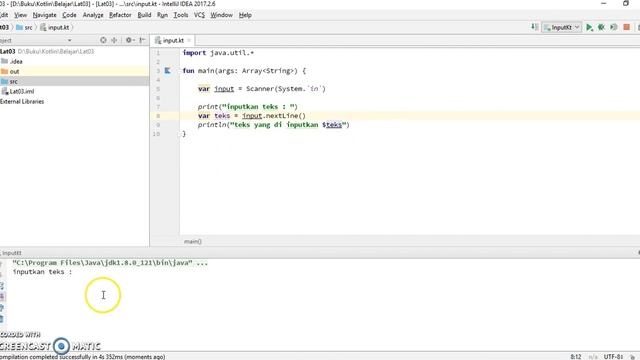The width and height of the screenshot is (640, 360).
Task: Collapse the main function fold marker at closing brace
Action: pyautogui.click(x=180, y=134)
